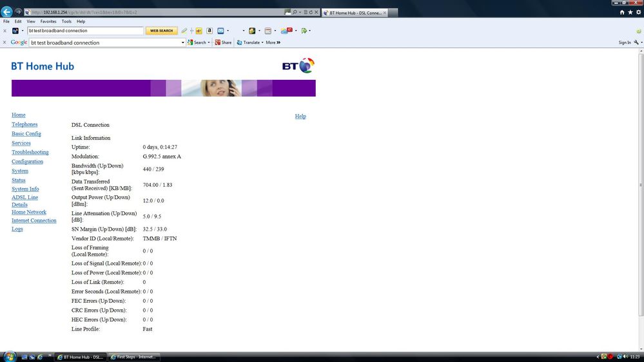The image size is (644, 362).
Task: Open the Internet Connection sidebar link
Action: click(x=34, y=221)
